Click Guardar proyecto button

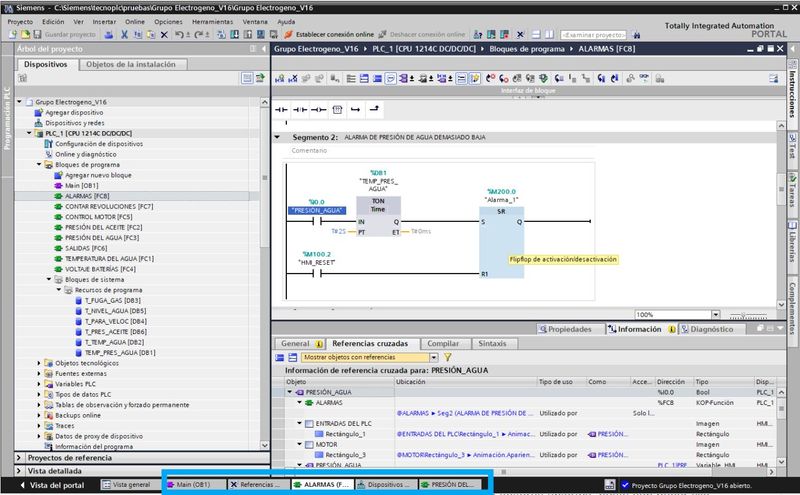coord(65,34)
